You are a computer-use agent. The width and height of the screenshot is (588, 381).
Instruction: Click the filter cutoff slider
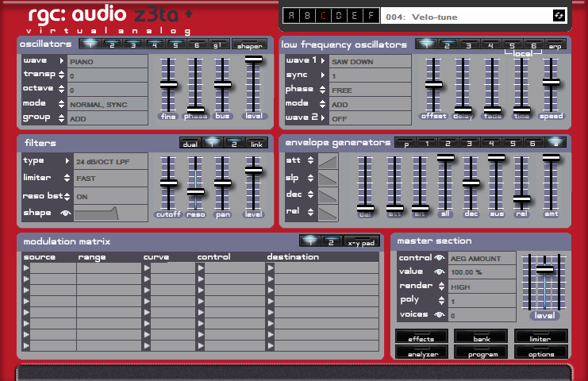pos(168,183)
